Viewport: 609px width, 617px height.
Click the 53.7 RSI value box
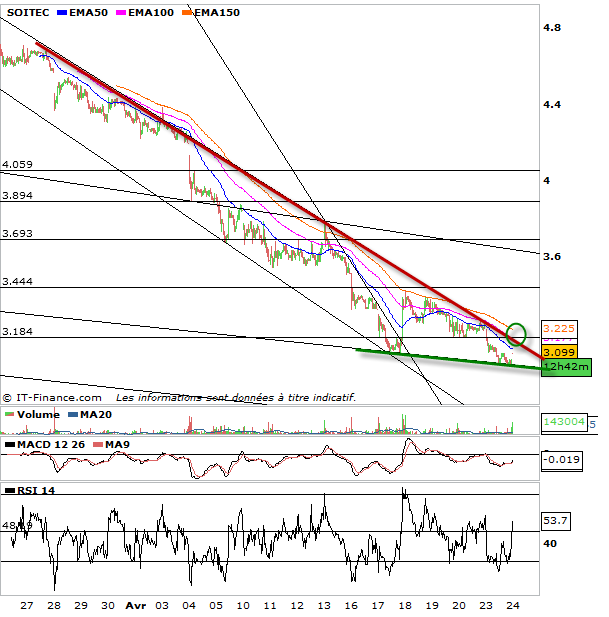coord(556,522)
